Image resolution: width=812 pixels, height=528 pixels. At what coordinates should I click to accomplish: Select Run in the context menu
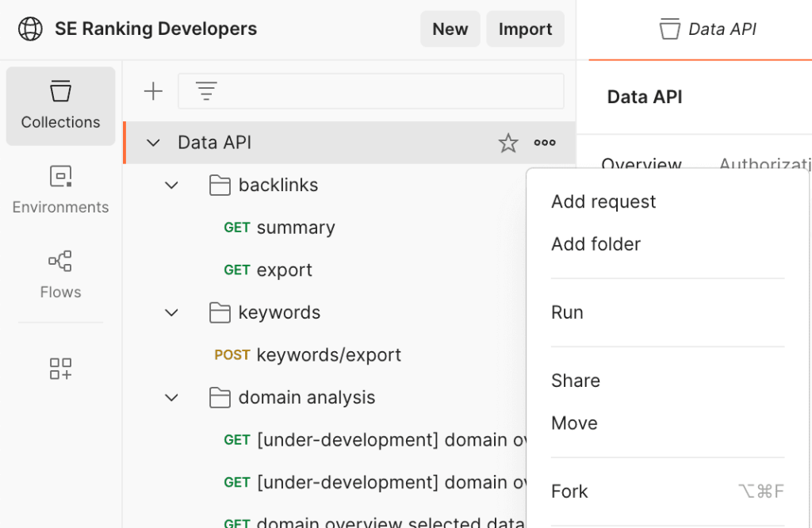(668, 312)
